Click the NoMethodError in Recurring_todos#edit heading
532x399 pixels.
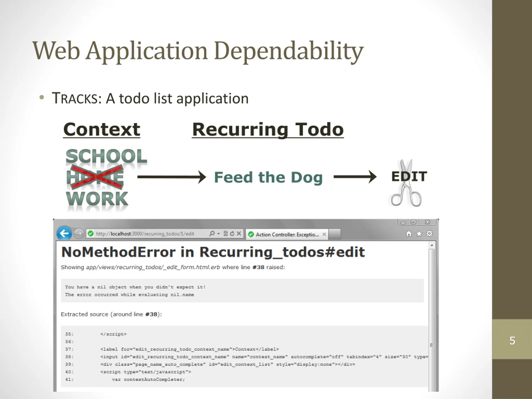point(213,252)
